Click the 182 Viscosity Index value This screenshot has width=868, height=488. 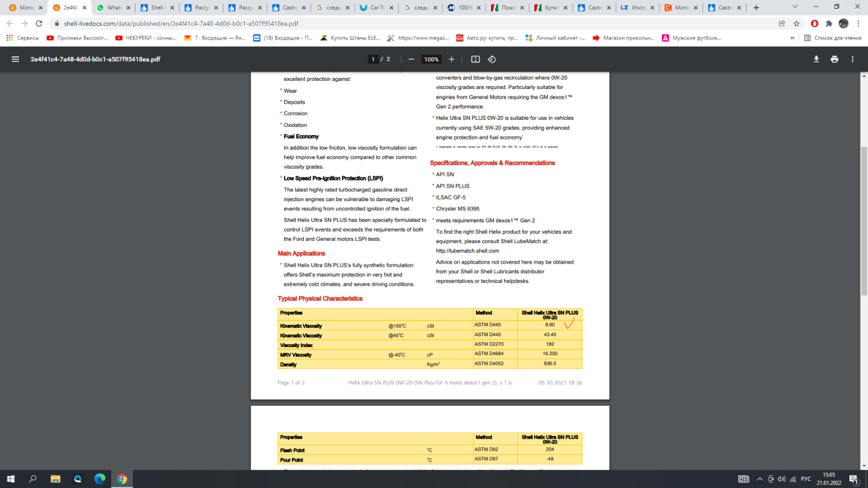point(550,344)
